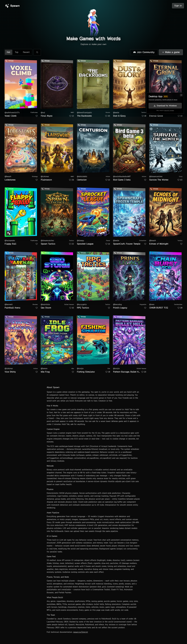Like The Backrooms with heart icon
This screenshot has height=644, width=187.
click(106, 116)
